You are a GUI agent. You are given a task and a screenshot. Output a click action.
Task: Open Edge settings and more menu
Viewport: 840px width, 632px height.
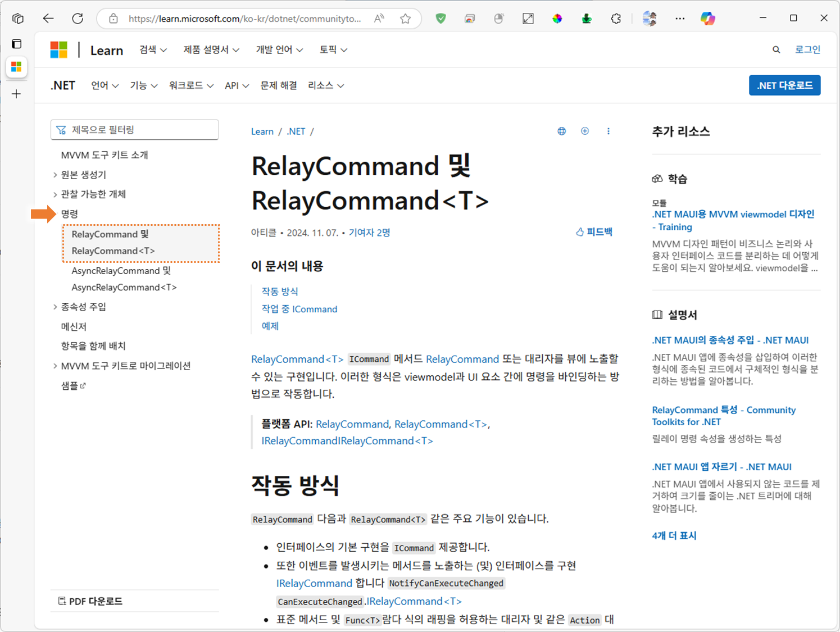point(680,19)
